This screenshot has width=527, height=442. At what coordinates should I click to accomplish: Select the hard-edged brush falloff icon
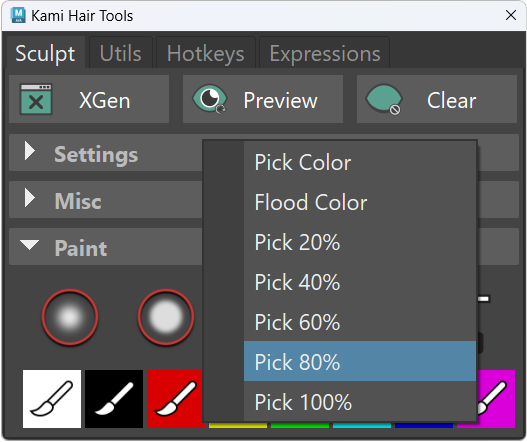pos(166,317)
